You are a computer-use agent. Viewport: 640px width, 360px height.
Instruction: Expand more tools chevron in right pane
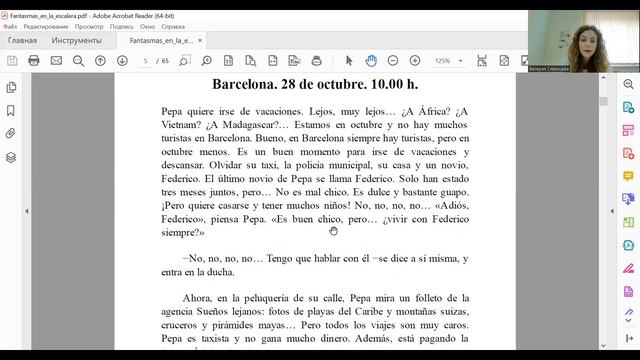629,321
